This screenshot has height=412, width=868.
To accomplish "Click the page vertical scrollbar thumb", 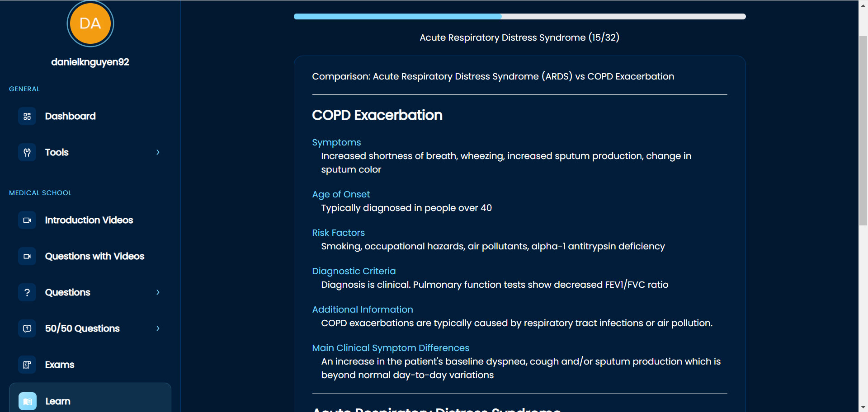I will 863,131.
